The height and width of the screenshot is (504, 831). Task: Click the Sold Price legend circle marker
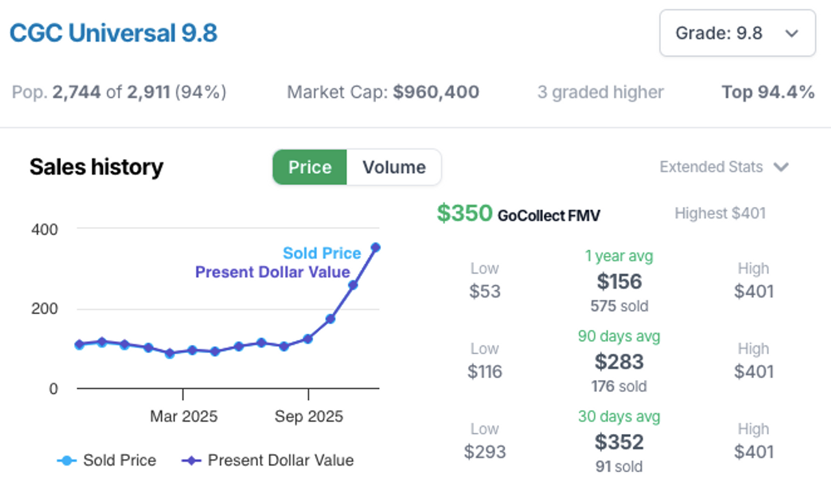point(66,461)
